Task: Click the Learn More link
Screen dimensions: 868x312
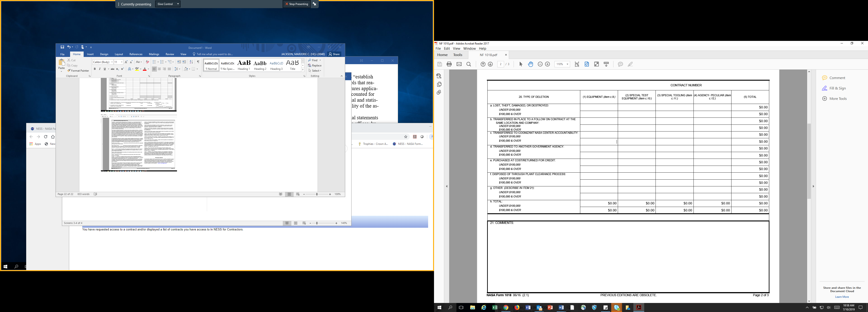Action: coord(842,297)
